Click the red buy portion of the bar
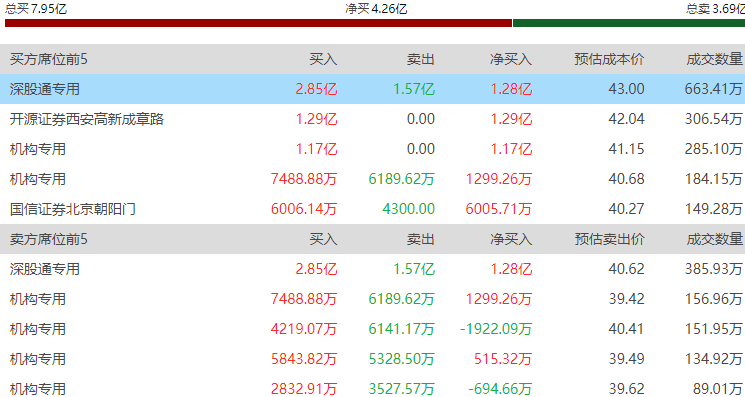 pos(258,23)
